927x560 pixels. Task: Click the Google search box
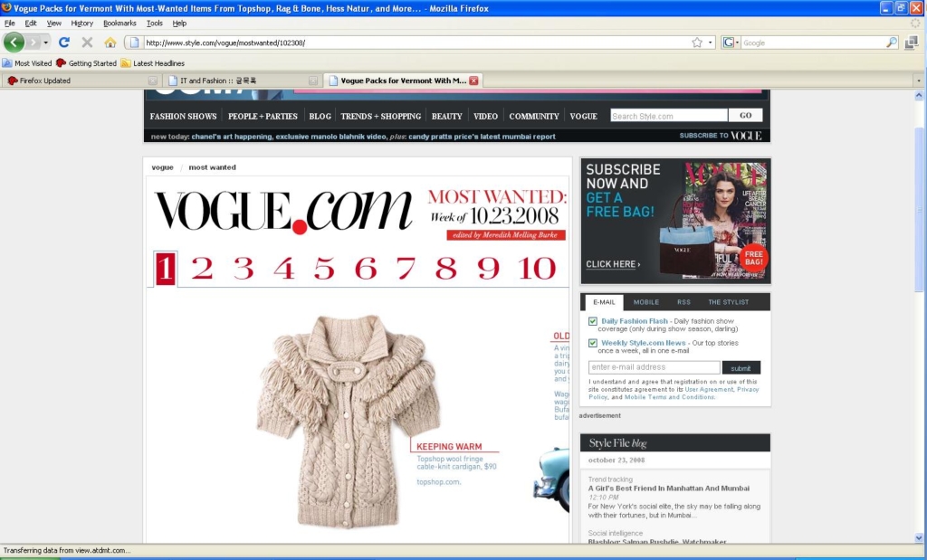pyautogui.click(x=814, y=43)
